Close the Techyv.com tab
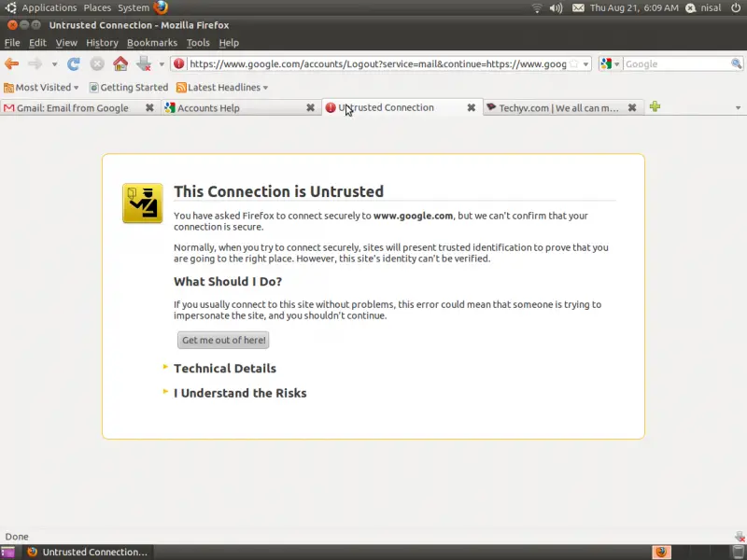 pos(632,107)
